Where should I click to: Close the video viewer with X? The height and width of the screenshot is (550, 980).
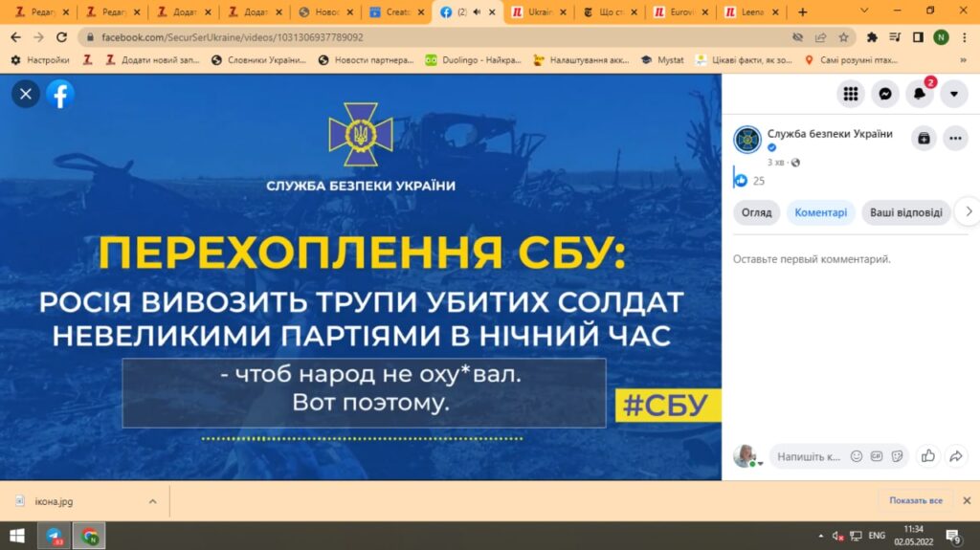26,94
